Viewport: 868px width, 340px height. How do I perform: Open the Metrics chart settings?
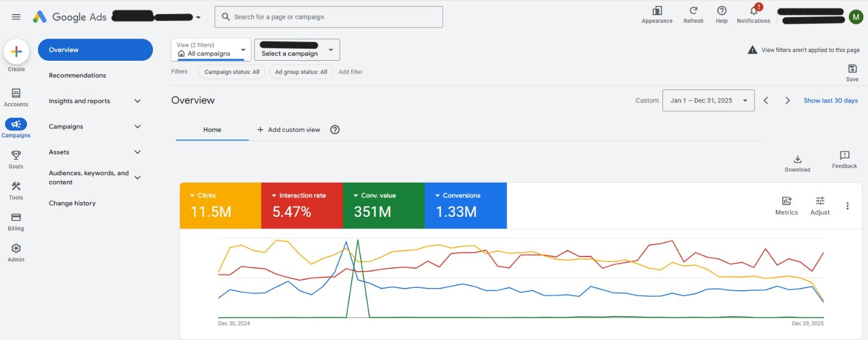(x=786, y=201)
